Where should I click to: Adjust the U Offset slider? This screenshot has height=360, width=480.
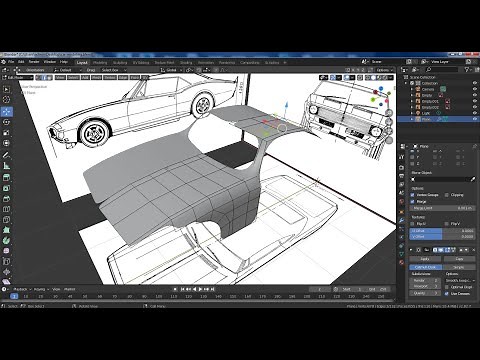click(x=442, y=231)
